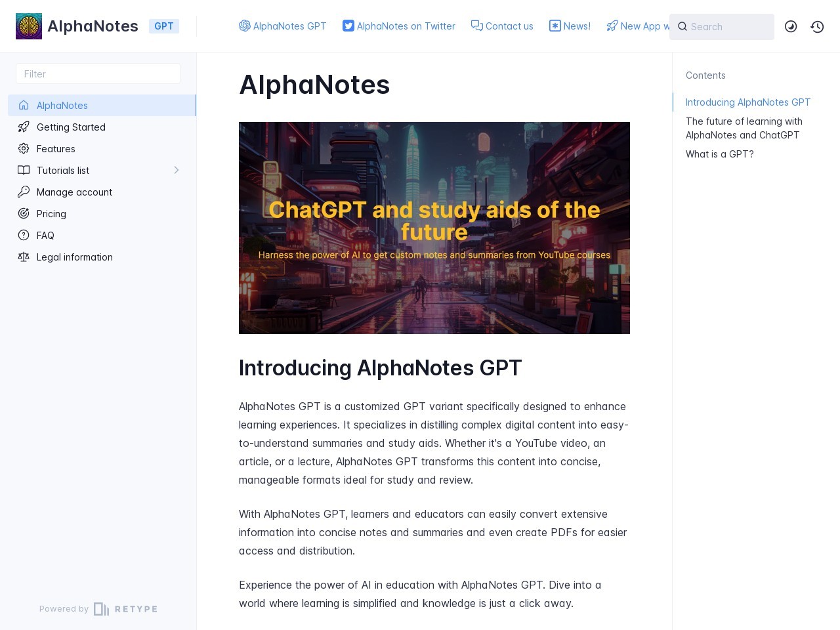The image size is (840, 630).
Task: Jump to Introducing AlphaNotes GPT in contents
Action: tap(748, 102)
